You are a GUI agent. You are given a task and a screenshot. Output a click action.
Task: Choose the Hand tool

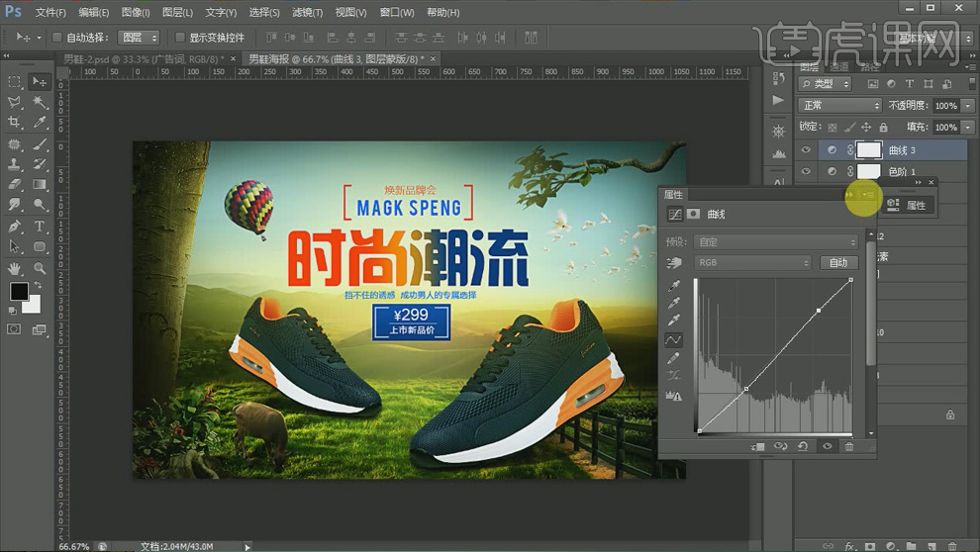15,268
